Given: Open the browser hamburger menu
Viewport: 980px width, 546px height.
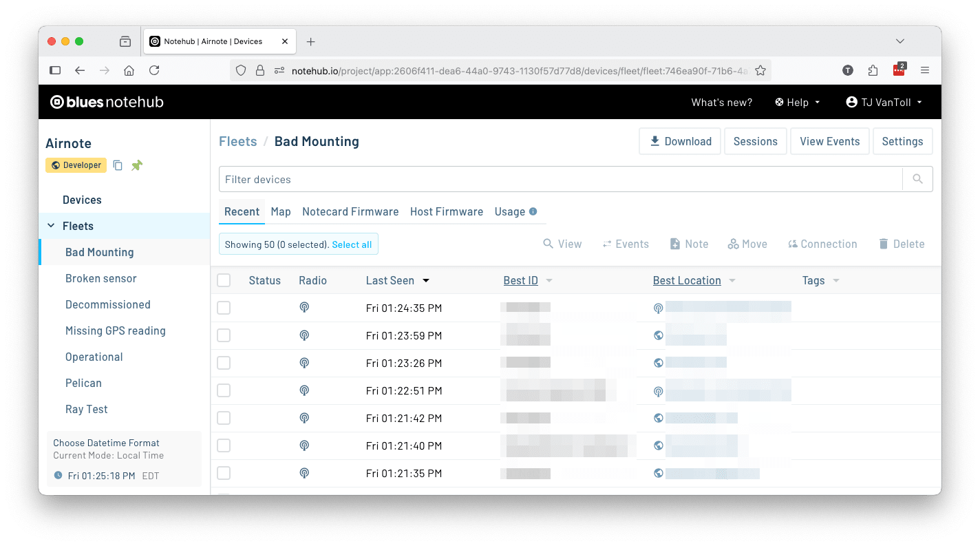Looking at the screenshot, I should click(x=925, y=70).
